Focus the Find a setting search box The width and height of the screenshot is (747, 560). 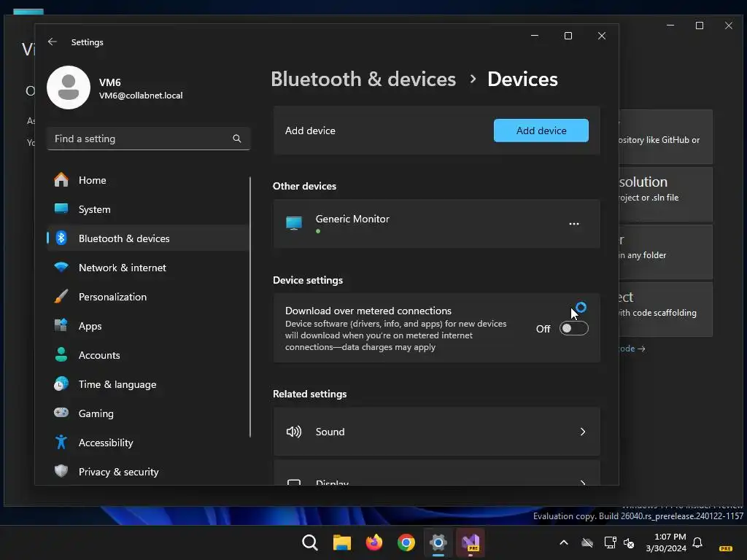(149, 139)
